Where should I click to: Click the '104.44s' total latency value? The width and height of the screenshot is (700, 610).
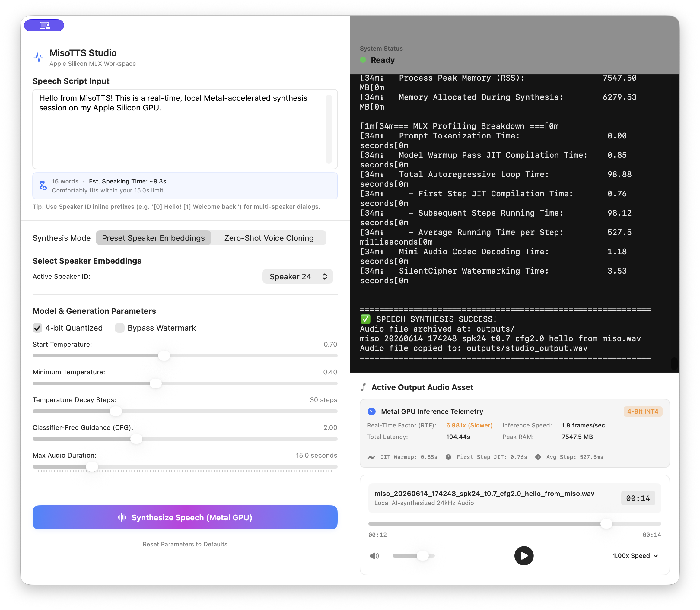(458, 437)
